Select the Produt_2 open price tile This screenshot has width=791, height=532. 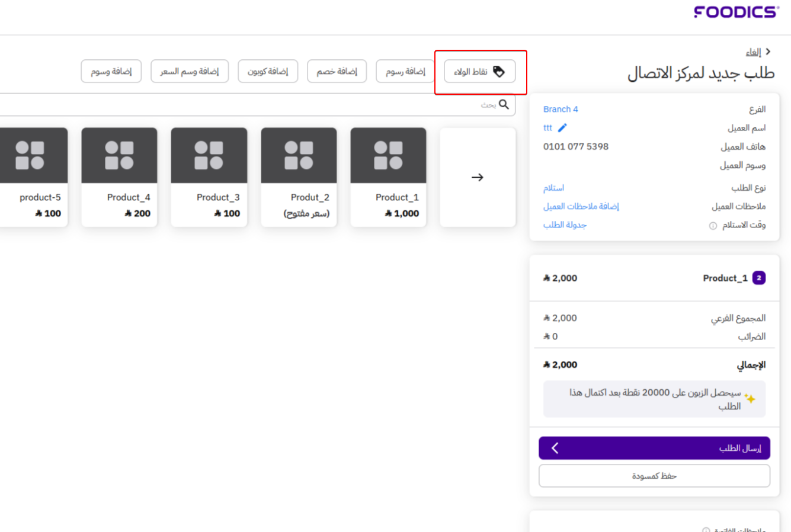(299, 177)
